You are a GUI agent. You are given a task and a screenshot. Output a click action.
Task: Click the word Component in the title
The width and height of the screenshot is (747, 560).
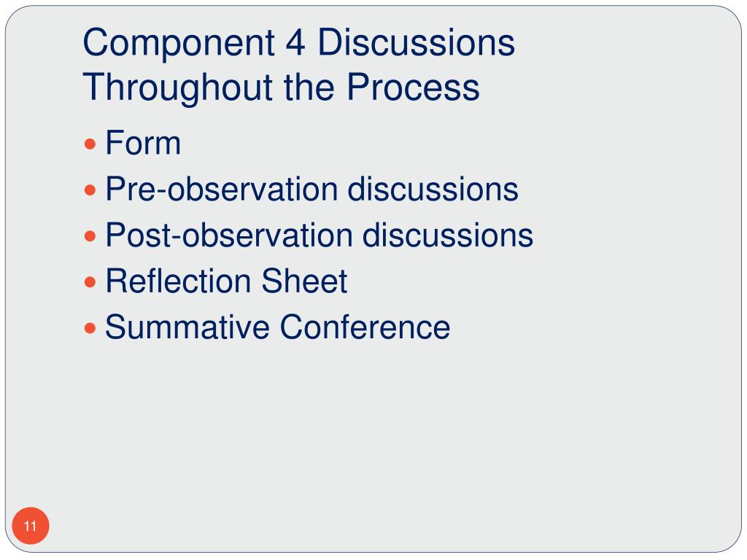pyautogui.click(x=179, y=44)
